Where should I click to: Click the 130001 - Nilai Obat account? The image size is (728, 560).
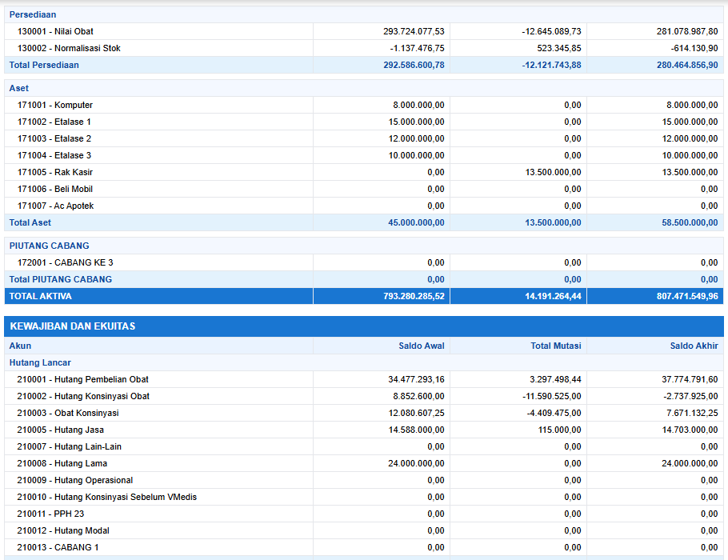55,31
